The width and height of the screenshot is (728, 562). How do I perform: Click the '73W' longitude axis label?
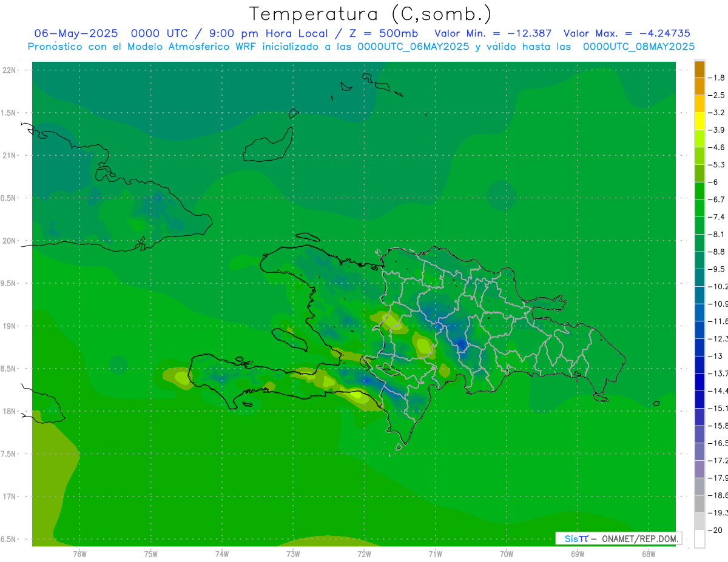click(292, 554)
